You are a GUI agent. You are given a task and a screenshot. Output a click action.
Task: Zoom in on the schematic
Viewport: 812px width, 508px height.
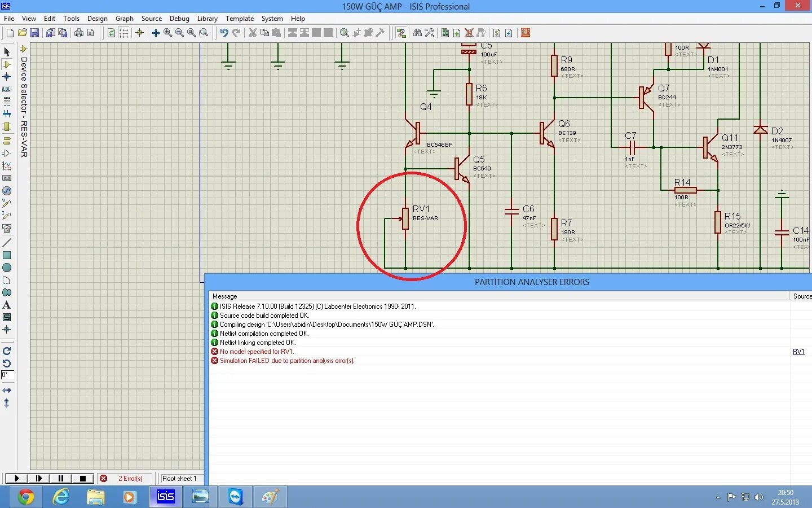(167, 33)
